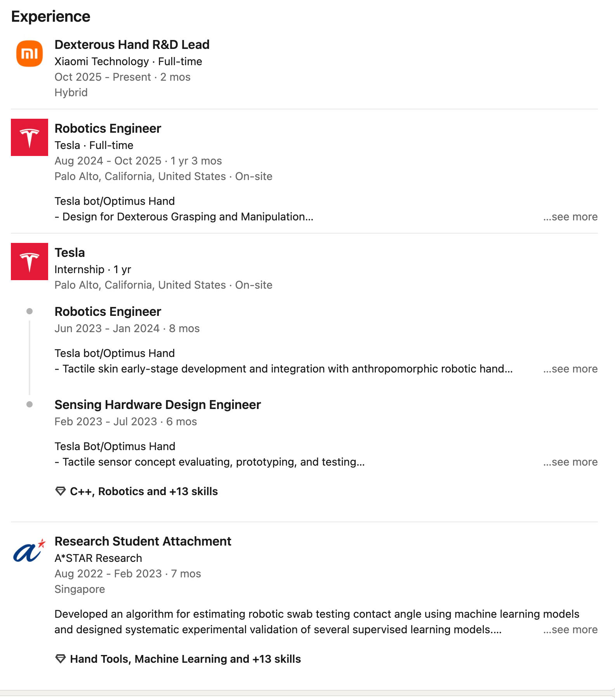615x700 pixels.
Task: Click the diamond icon beside Hand Tools skills
Action: point(61,659)
